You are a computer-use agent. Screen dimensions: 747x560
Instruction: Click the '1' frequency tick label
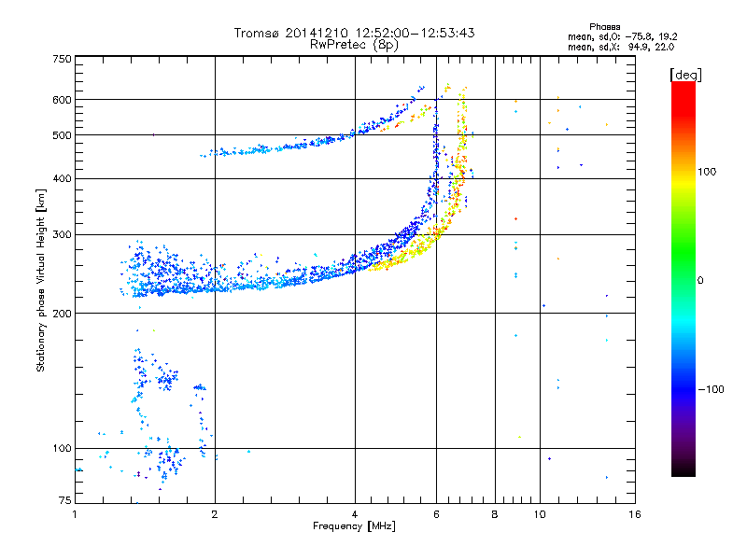click(x=75, y=514)
